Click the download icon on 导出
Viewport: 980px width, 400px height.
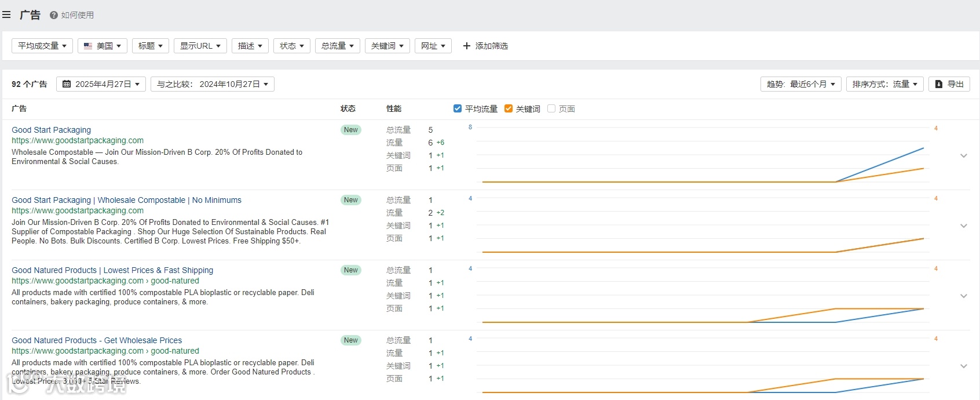coord(939,84)
